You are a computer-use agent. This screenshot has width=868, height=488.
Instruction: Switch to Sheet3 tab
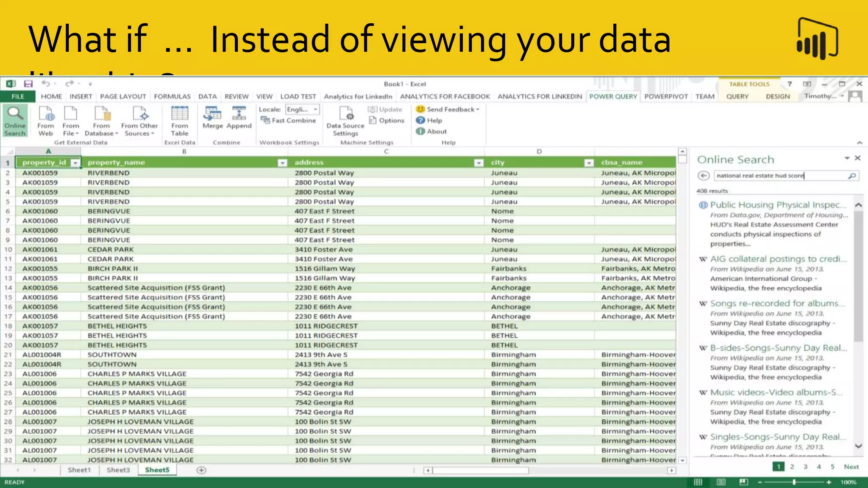[x=118, y=470]
